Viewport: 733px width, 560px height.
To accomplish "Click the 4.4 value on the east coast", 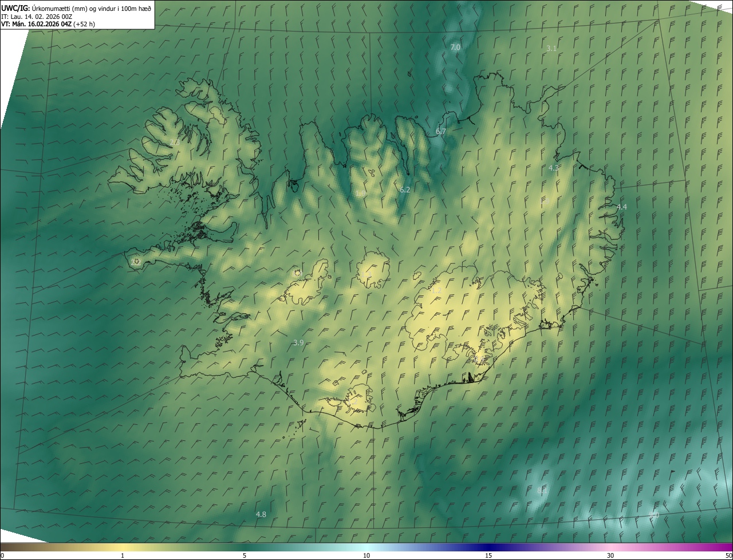I will (x=621, y=207).
